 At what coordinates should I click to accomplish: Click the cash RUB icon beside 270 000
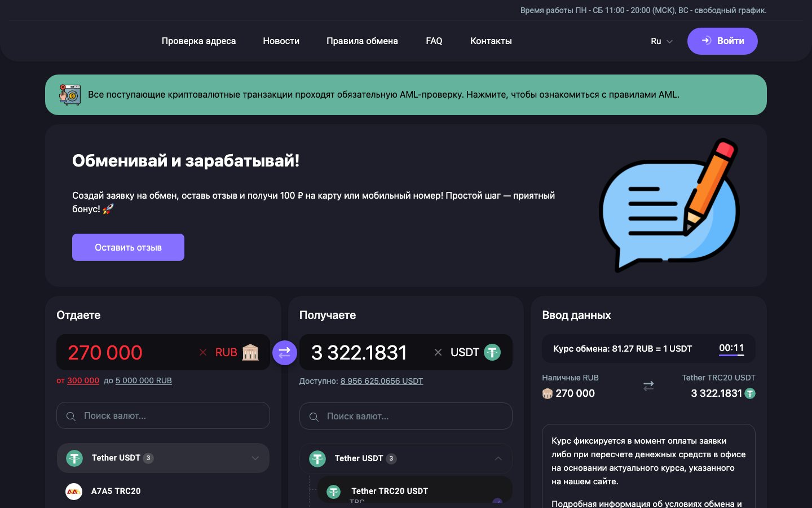coord(547,393)
